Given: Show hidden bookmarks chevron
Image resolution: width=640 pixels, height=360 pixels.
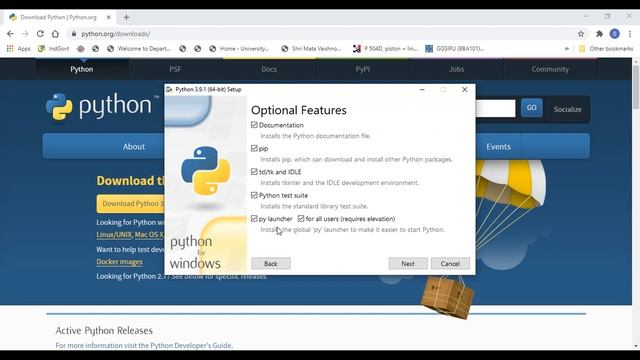Looking at the screenshot, I should pos(567,49).
